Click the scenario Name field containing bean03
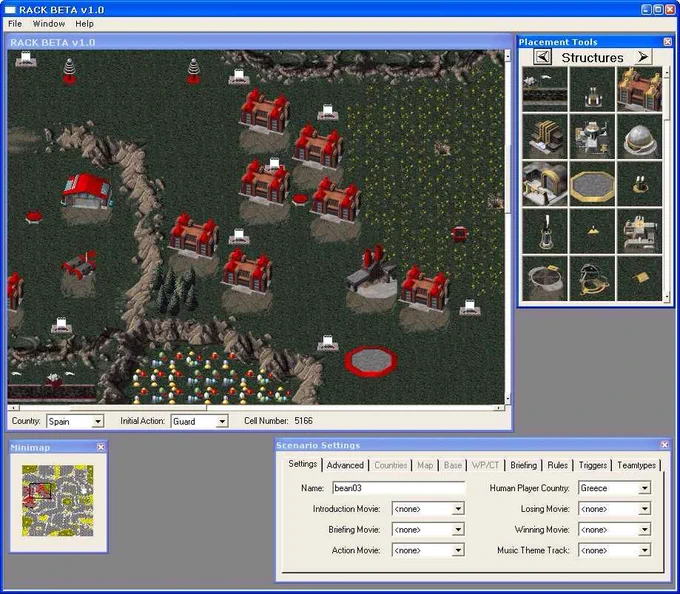Screen dimensions: 680x594 coord(399,488)
